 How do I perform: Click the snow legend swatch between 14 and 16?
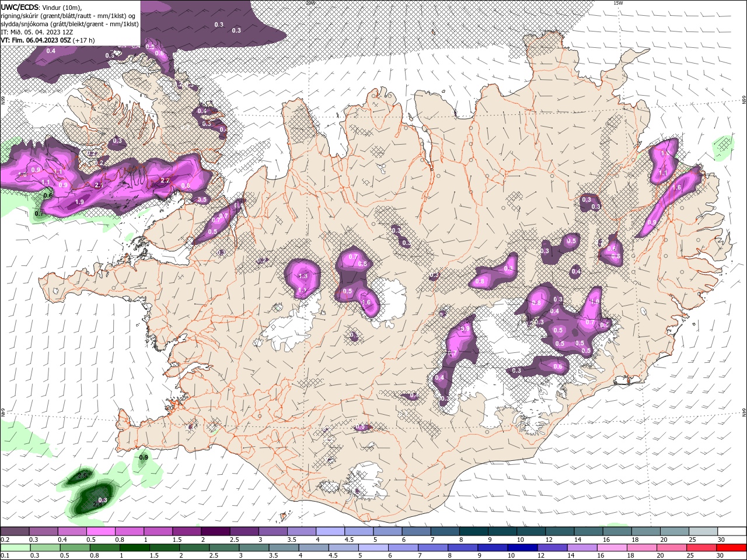(x=588, y=531)
